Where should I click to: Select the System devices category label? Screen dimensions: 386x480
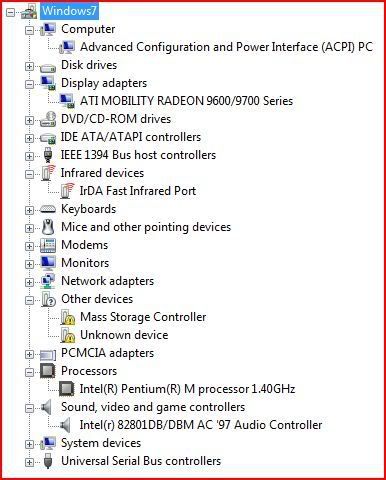101,443
